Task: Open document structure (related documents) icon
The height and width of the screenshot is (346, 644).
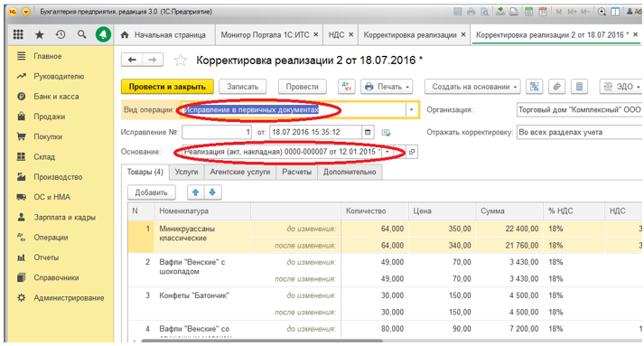Action: [535, 87]
